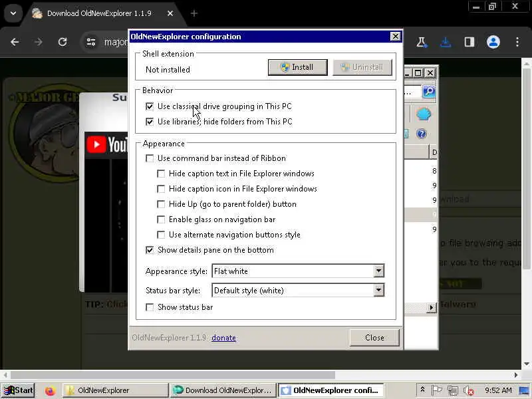Screen dimensions: 532x399
Task: Open the Windows Start button
Action: pyautogui.click(x=18, y=390)
